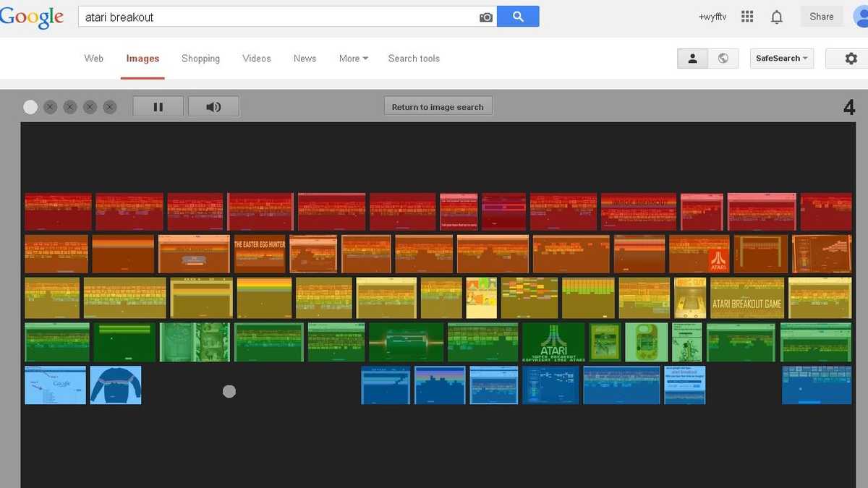Image resolution: width=868 pixels, height=488 pixels.
Task: Open the Google apps grid icon
Action: point(746,16)
